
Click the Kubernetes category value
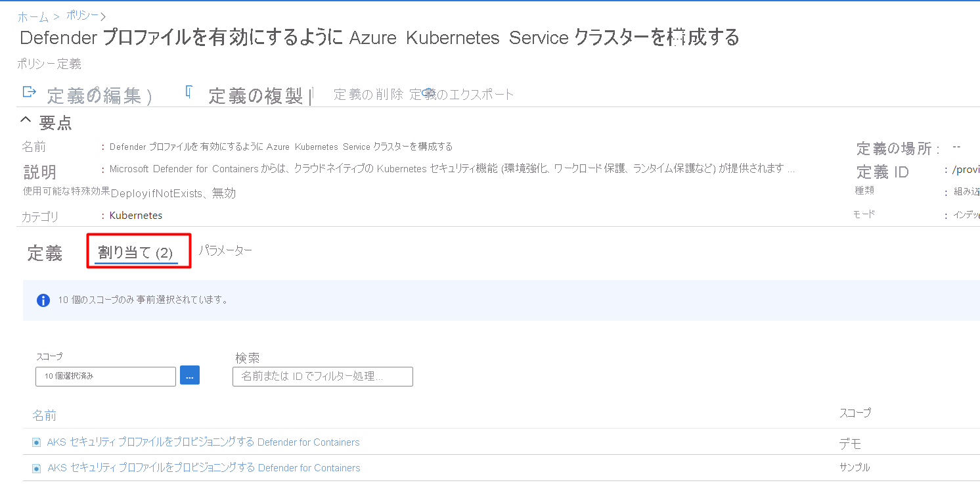pos(136,216)
